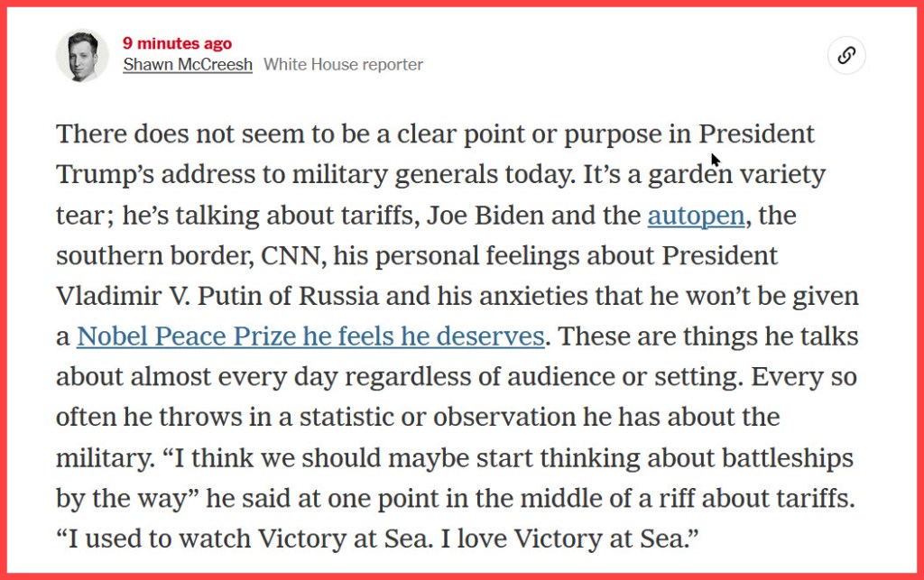Open Shawn McCreesh's author page link

(188, 65)
